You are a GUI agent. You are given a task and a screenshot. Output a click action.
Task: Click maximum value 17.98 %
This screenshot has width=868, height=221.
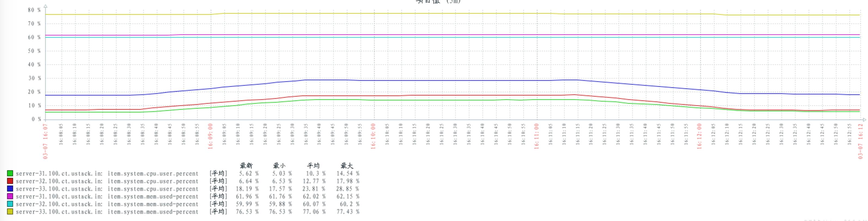(348, 181)
